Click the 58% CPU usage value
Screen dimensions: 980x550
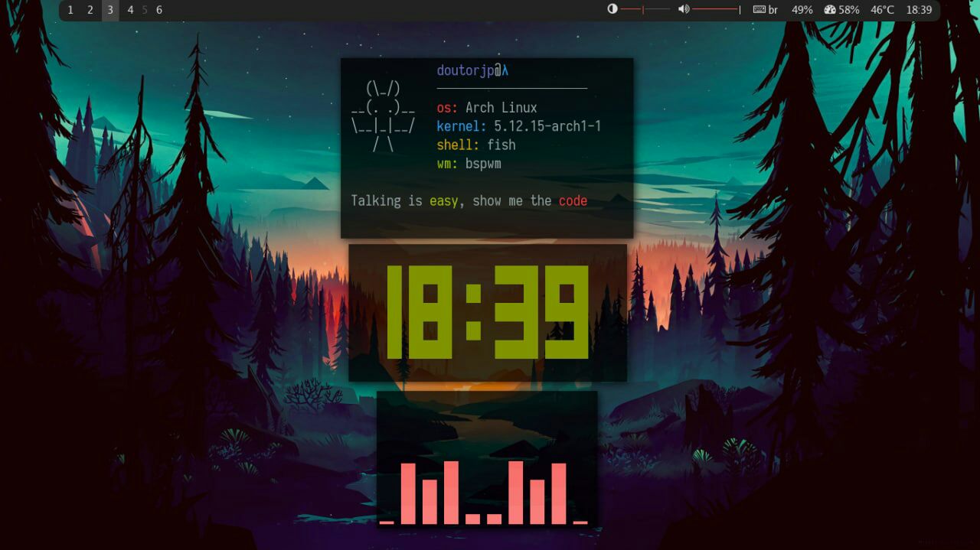pos(849,10)
